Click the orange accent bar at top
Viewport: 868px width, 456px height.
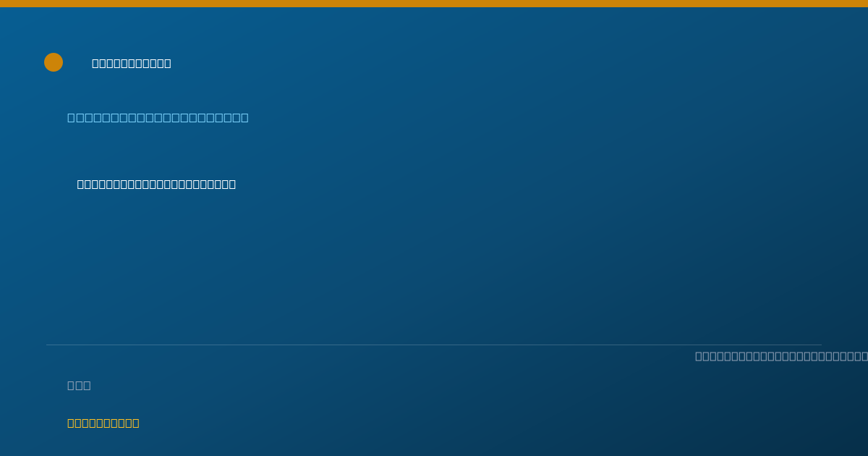pyautogui.click(x=434, y=4)
